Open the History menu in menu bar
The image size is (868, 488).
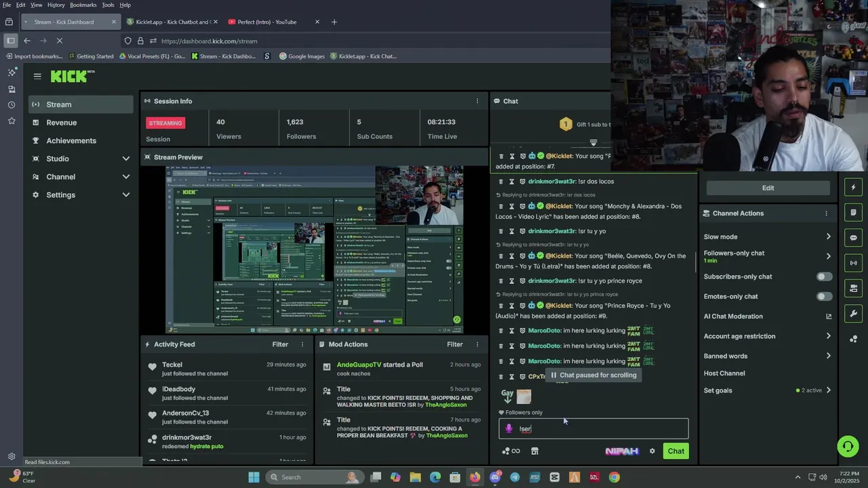(56, 5)
